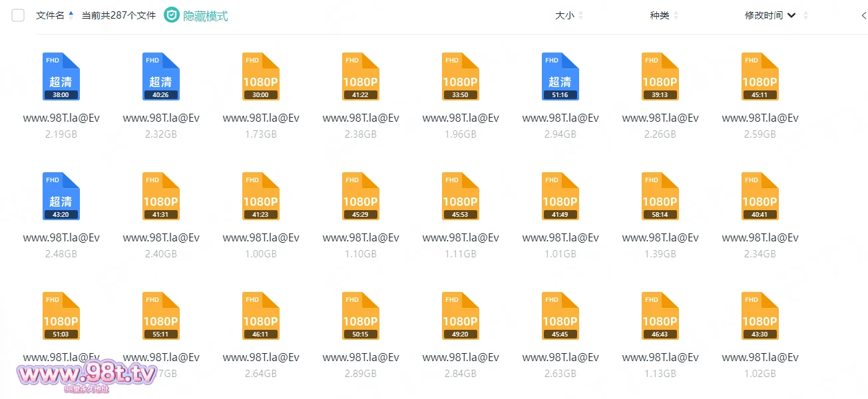868x399 pixels.
Task: Click the file name above the 1.96GB size
Action: tap(461, 118)
